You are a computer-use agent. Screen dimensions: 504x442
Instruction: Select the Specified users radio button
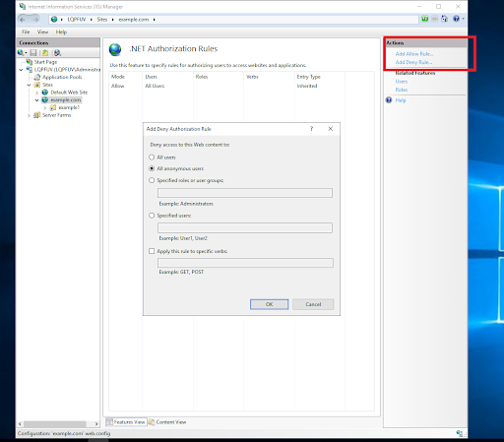152,216
